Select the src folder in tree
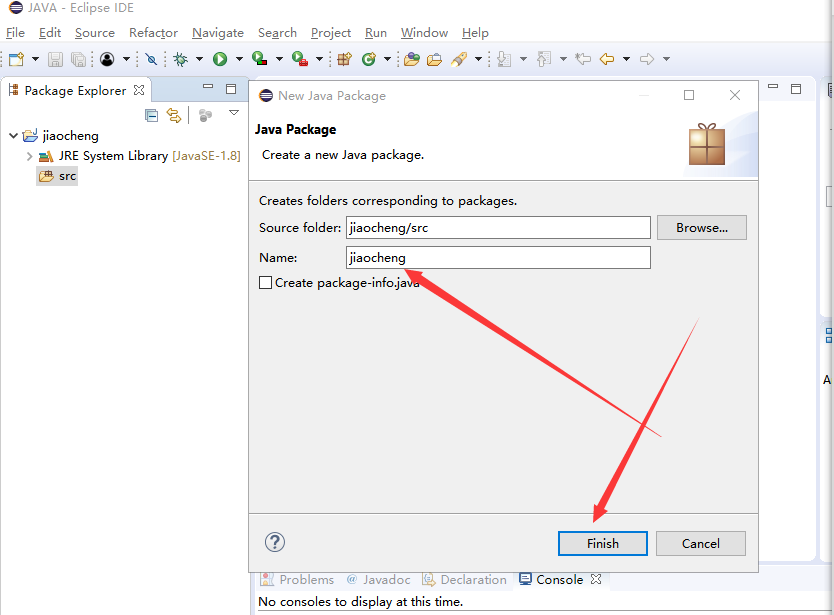The height and width of the screenshot is (615, 834). 57,176
